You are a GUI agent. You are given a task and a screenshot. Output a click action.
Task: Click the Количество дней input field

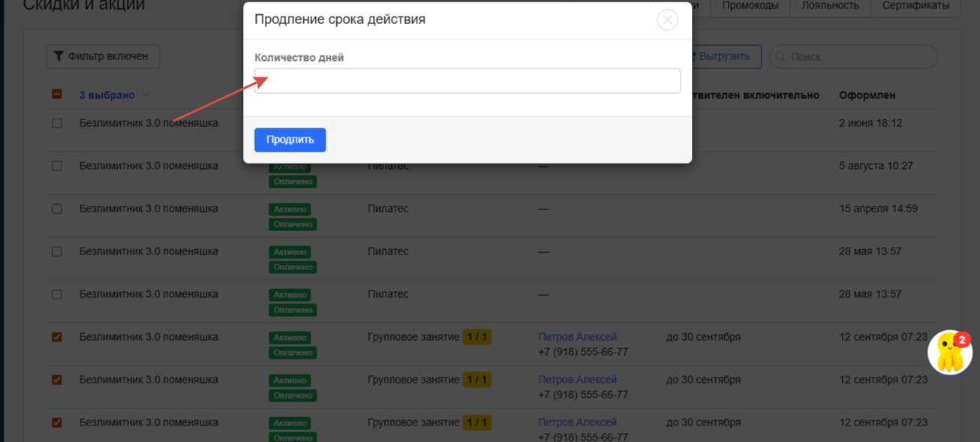pos(467,81)
